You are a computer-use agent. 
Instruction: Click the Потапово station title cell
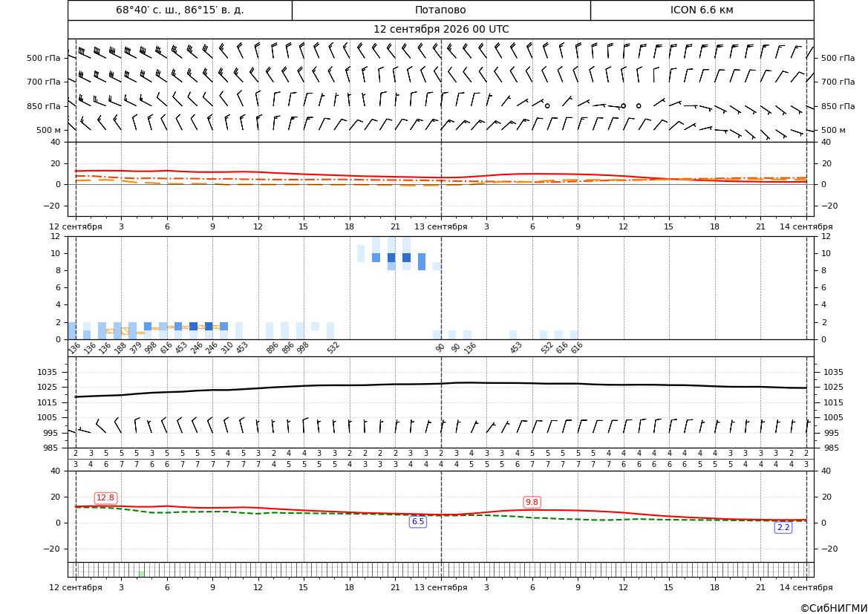440,10
